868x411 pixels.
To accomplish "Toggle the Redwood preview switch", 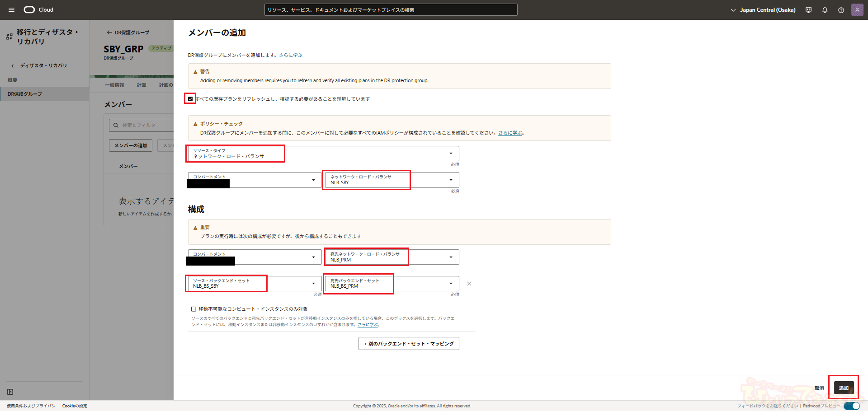I will tap(851, 406).
